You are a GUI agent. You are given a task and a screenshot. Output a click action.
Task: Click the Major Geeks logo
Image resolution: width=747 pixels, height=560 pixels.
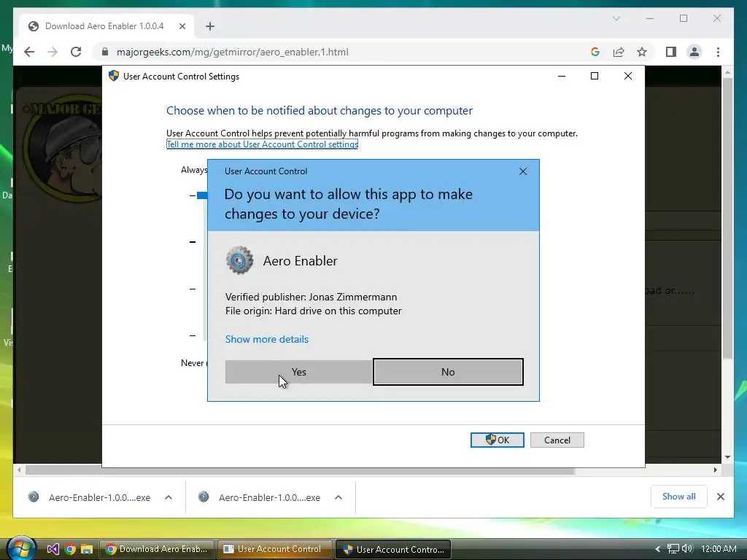[62, 147]
